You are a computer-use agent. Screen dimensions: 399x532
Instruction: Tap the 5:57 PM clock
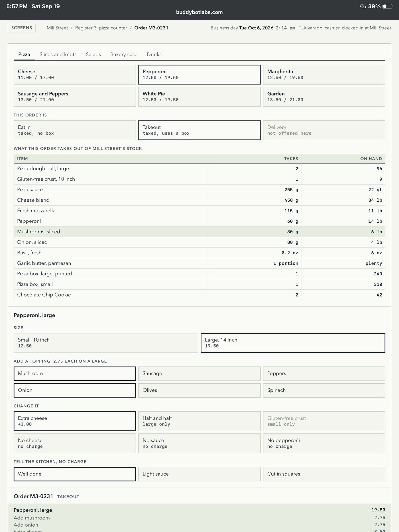pyautogui.click(x=17, y=6)
